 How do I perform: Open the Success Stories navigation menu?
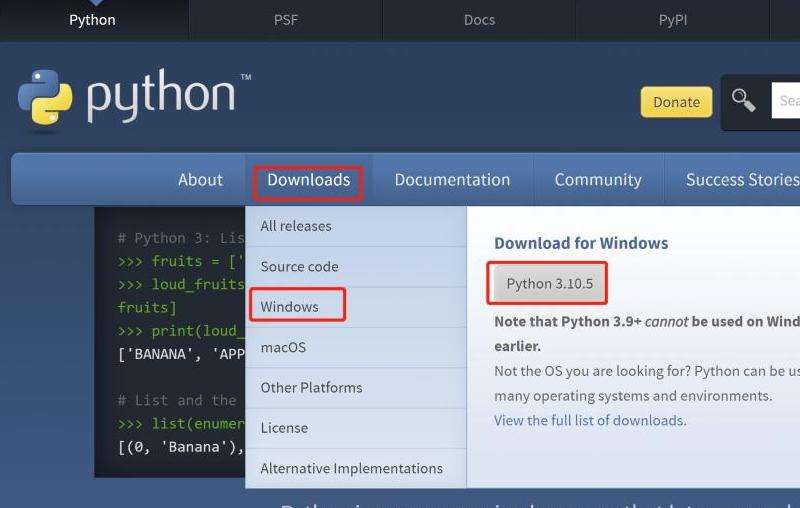point(742,180)
